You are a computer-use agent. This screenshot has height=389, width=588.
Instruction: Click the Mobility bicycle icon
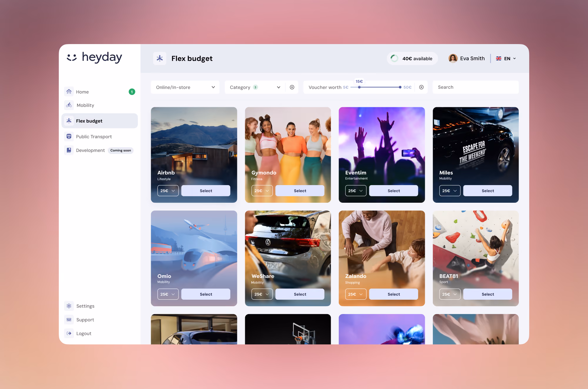pyautogui.click(x=69, y=105)
